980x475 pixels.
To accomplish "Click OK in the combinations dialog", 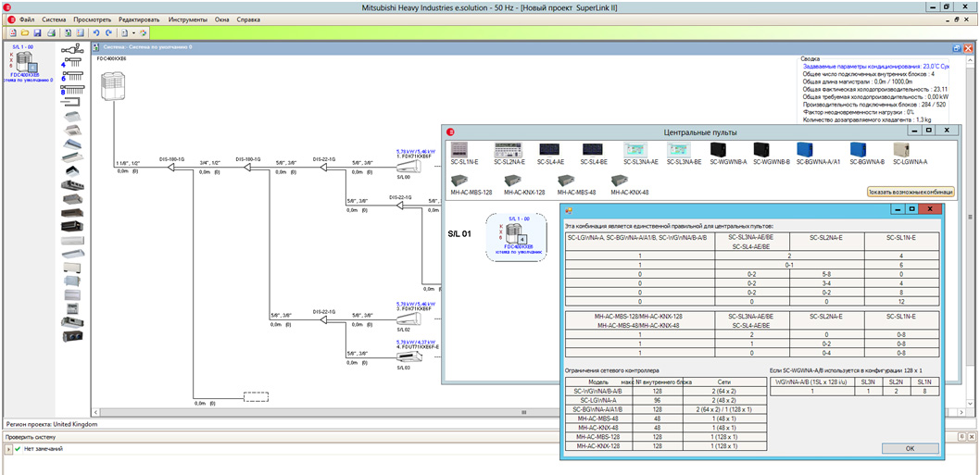I will (x=910, y=448).
